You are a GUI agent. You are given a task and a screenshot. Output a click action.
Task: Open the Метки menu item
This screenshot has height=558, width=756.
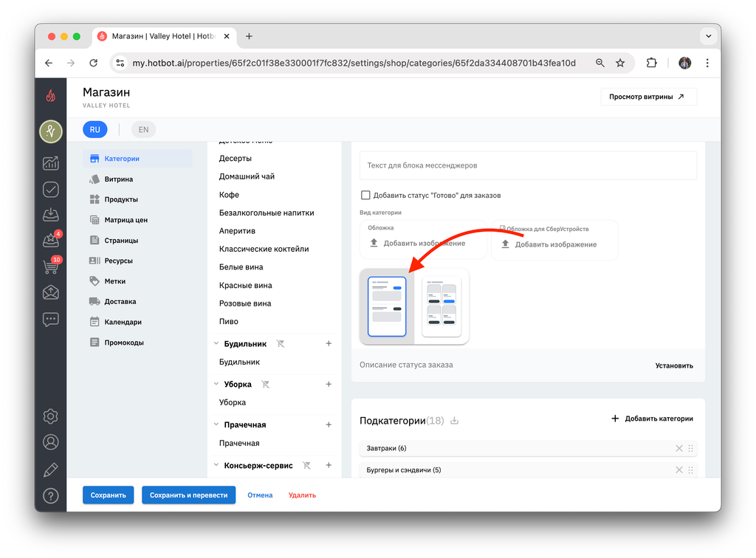coord(138,281)
